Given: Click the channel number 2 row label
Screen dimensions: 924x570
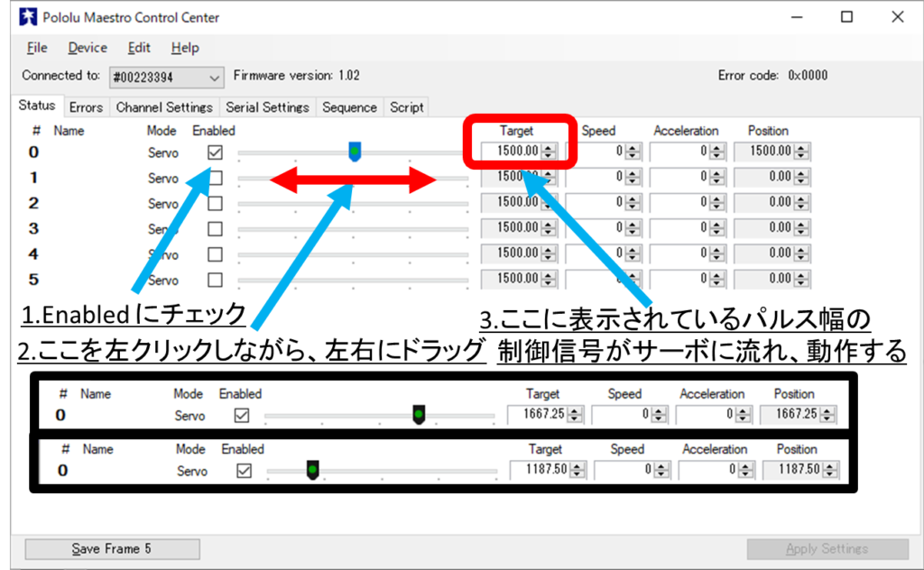Looking at the screenshot, I should [x=33, y=204].
